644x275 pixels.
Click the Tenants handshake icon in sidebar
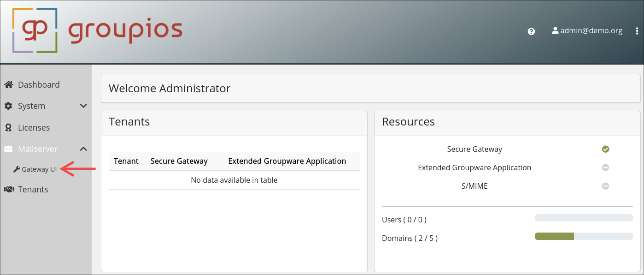(x=9, y=189)
